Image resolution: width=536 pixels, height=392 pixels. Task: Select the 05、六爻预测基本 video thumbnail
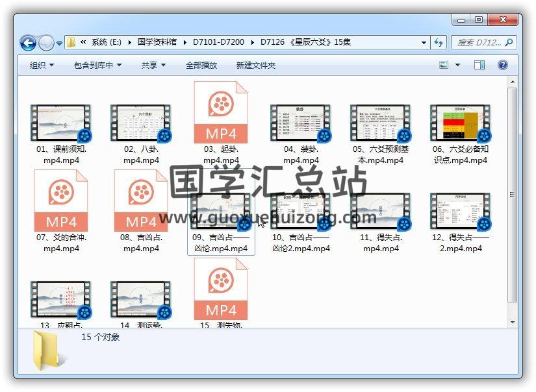coord(381,123)
